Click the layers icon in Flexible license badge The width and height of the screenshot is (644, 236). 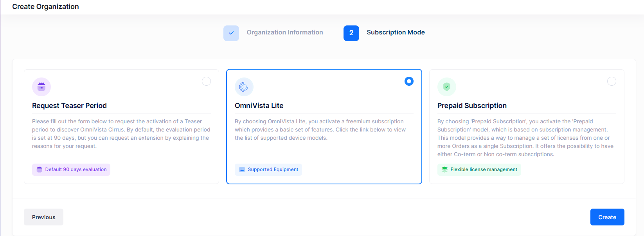point(444,169)
